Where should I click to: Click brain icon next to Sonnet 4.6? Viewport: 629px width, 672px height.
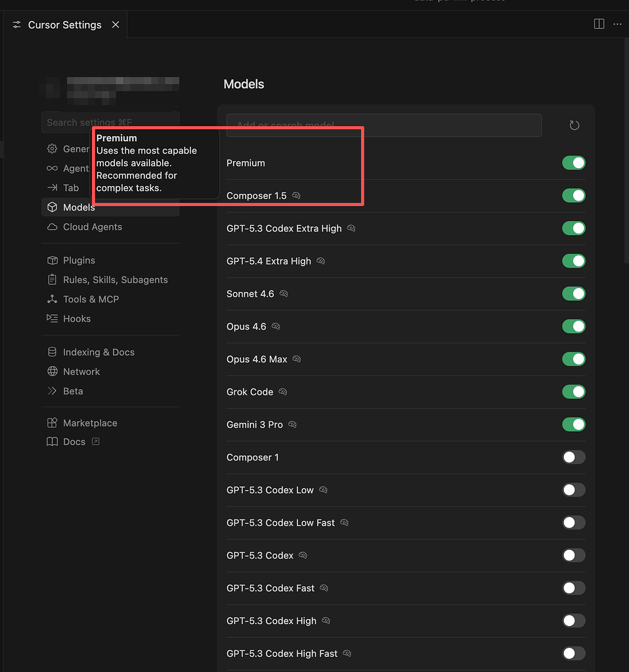pyautogui.click(x=284, y=293)
